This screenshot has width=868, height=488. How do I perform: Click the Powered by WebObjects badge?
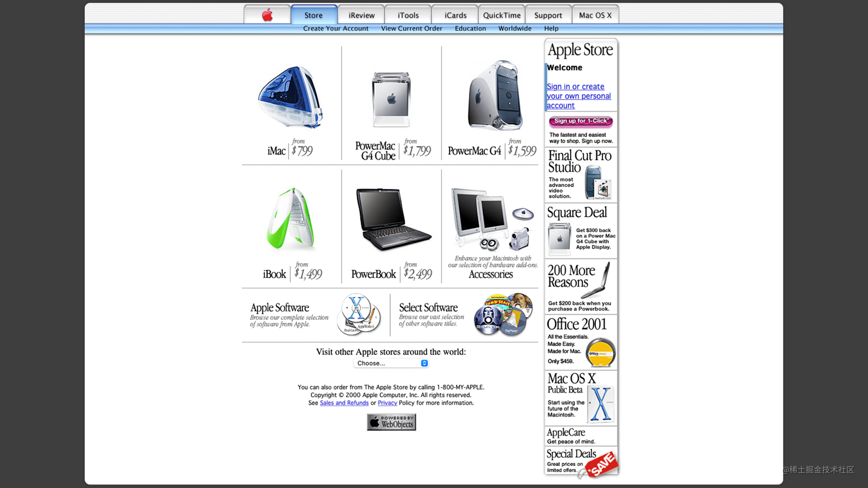pos(392,422)
